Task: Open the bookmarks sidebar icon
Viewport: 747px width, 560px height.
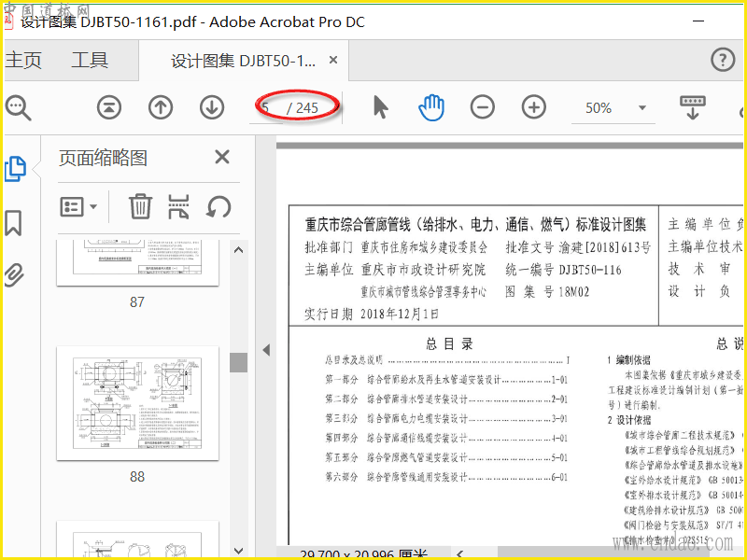Action: 13,223
